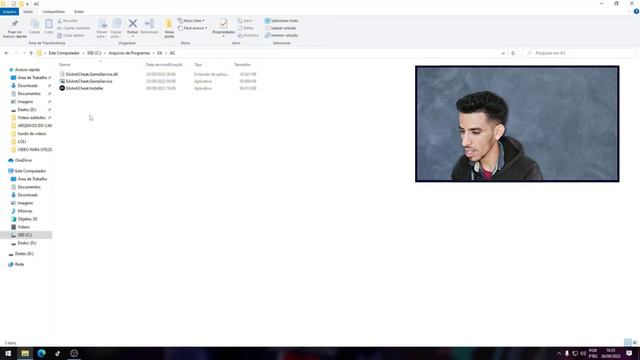The width and height of the screenshot is (640, 360).
Task: Select OneDrive in navigation pane
Action: point(23,160)
